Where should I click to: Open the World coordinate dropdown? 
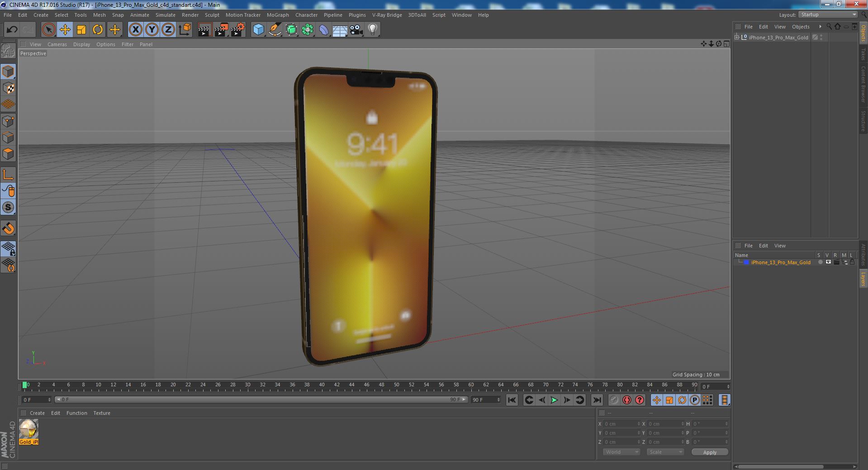click(621, 452)
